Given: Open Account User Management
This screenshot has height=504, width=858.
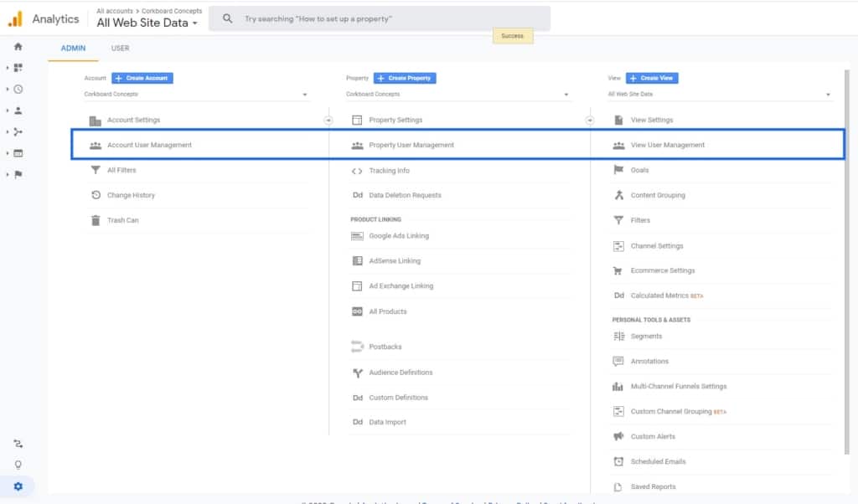Looking at the screenshot, I should 149,145.
